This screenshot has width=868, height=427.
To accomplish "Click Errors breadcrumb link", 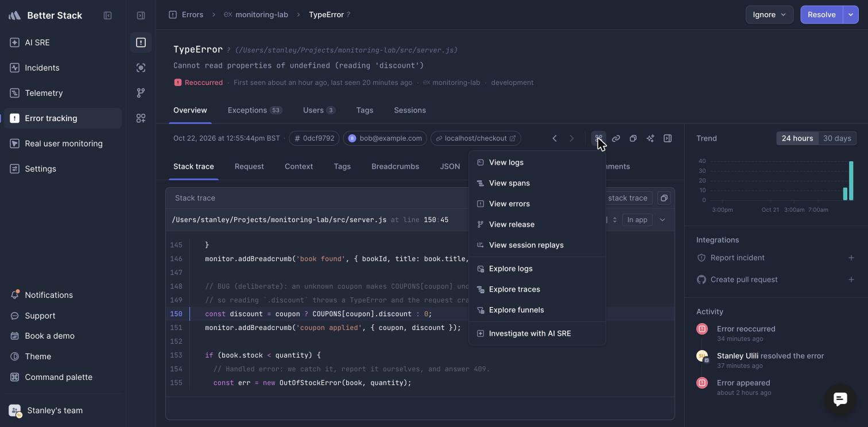I will pos(186,15).
